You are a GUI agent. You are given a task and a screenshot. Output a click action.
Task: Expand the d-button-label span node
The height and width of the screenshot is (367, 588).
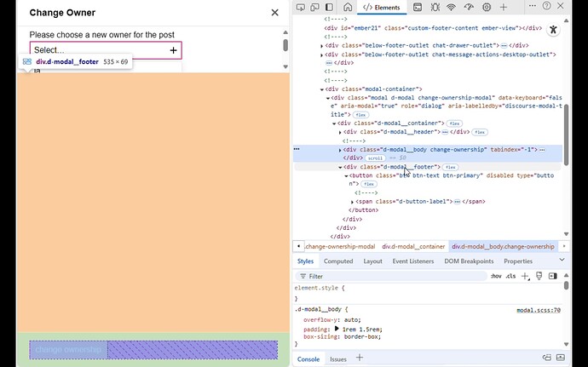click(x=352, y=202)
